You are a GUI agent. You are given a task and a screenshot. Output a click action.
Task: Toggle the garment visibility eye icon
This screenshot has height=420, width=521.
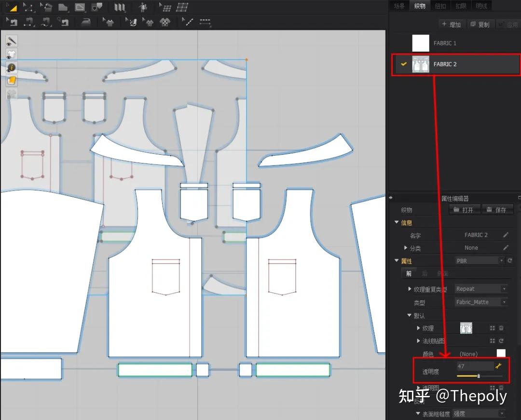click(x=11, y=54)
